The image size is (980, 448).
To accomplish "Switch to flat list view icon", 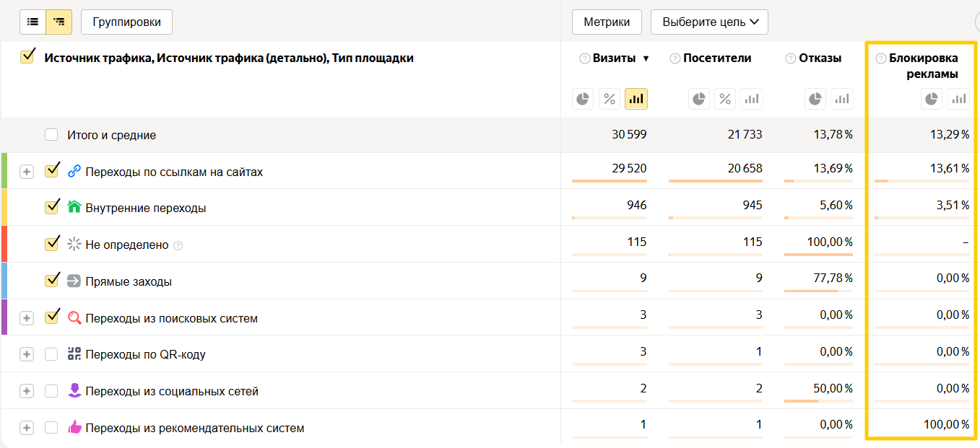I will tap(32, 22).
